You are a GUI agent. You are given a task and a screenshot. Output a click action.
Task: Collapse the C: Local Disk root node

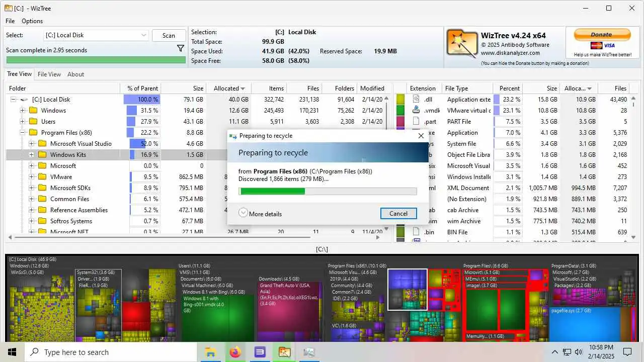[14, 100]
